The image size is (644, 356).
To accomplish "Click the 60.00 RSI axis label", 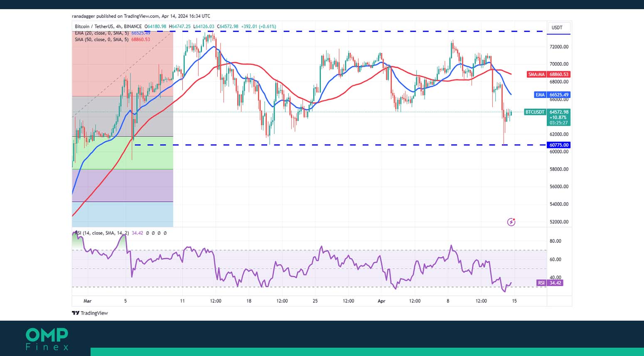I will [x=556, y=260].
